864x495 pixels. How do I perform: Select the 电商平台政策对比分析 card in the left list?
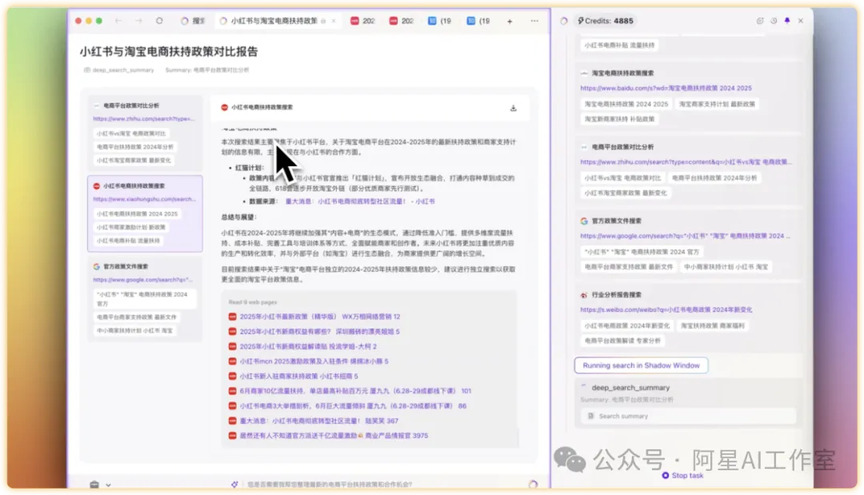coord(145,133)
